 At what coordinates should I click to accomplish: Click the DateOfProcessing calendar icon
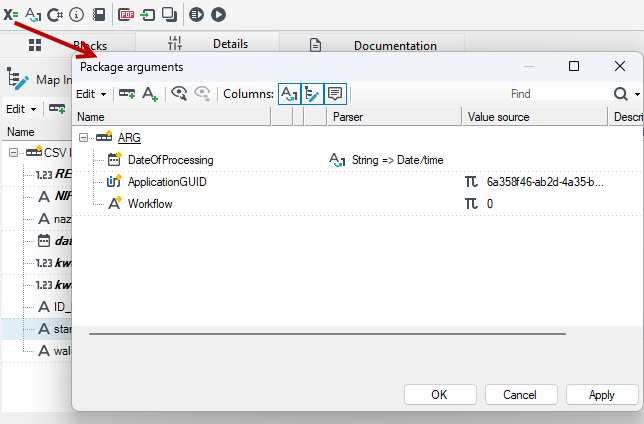114,159
